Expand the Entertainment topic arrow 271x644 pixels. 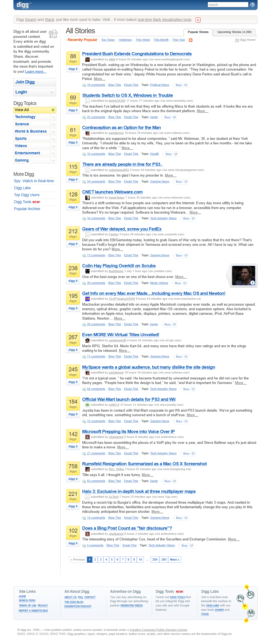click(x=53, y=153)
